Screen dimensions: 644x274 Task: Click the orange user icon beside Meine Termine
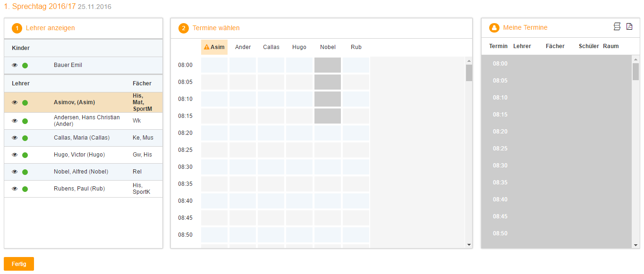coord(494,28)
